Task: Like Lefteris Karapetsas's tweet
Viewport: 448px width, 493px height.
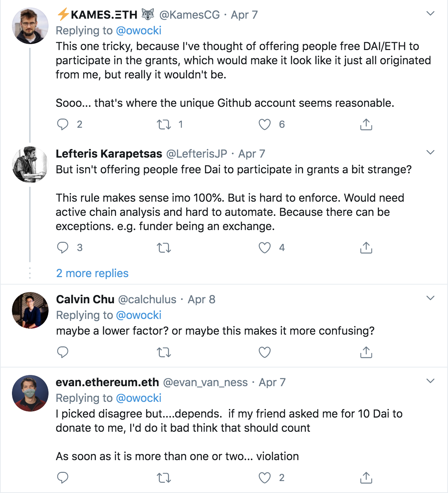Action: (265, 248)
